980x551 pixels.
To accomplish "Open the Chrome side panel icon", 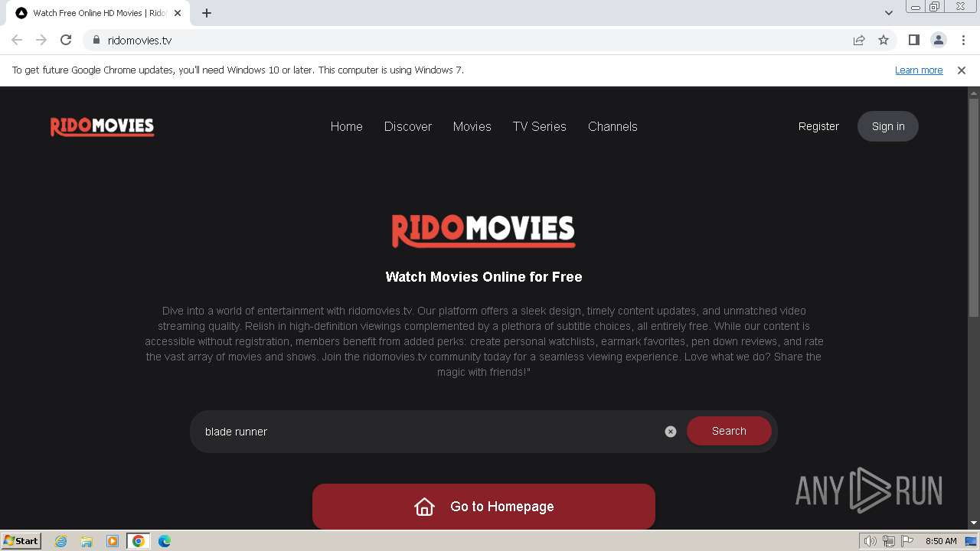I will pos(913,40).
